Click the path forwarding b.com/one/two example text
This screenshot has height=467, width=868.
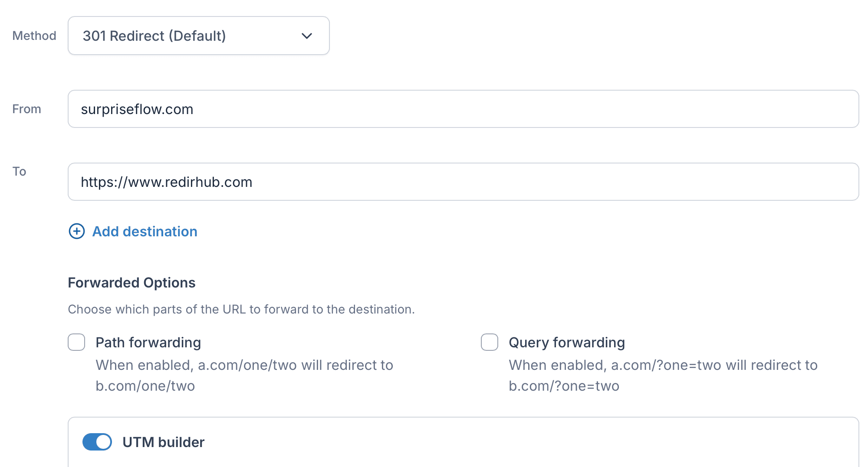[x=145, y=386]
